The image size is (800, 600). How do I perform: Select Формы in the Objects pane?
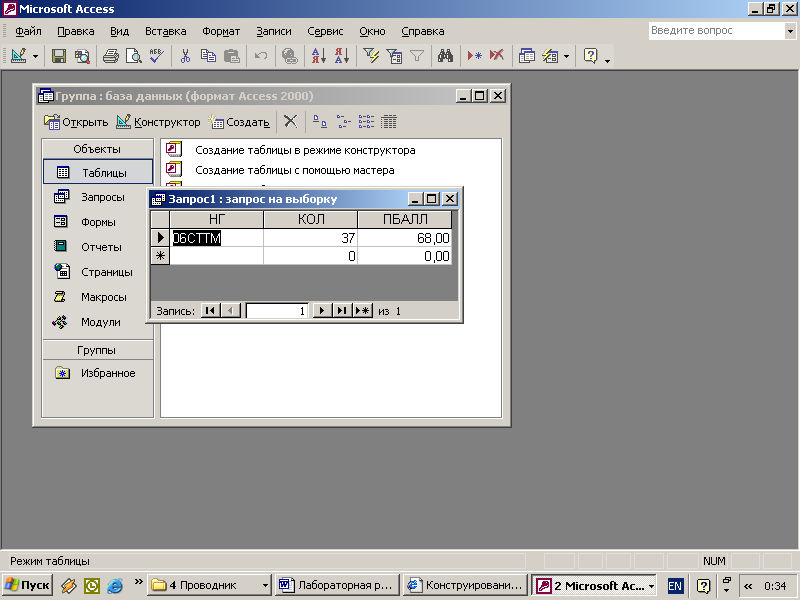click(x=98, y=222)
